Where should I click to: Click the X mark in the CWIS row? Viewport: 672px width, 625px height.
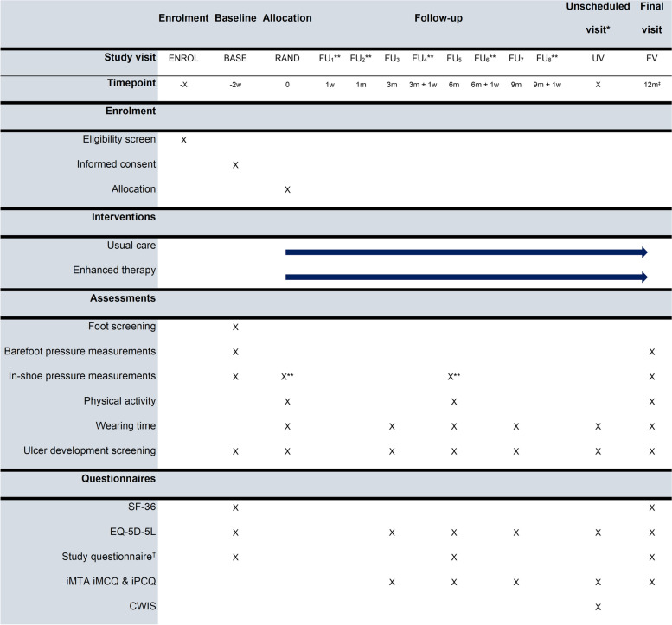click(x=598, y=607)
